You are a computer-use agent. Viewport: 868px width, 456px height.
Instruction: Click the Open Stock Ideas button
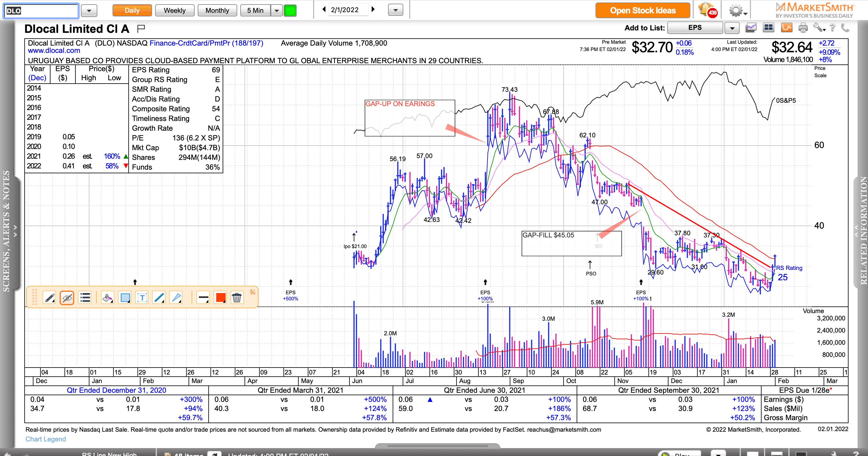[643, 10]
